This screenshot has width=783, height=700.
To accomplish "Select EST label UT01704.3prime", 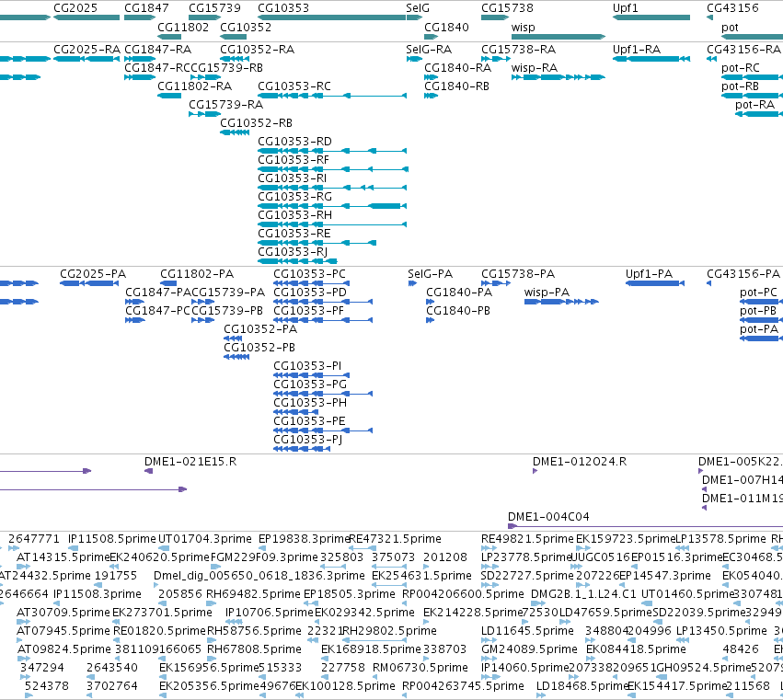I will (205, 539).
